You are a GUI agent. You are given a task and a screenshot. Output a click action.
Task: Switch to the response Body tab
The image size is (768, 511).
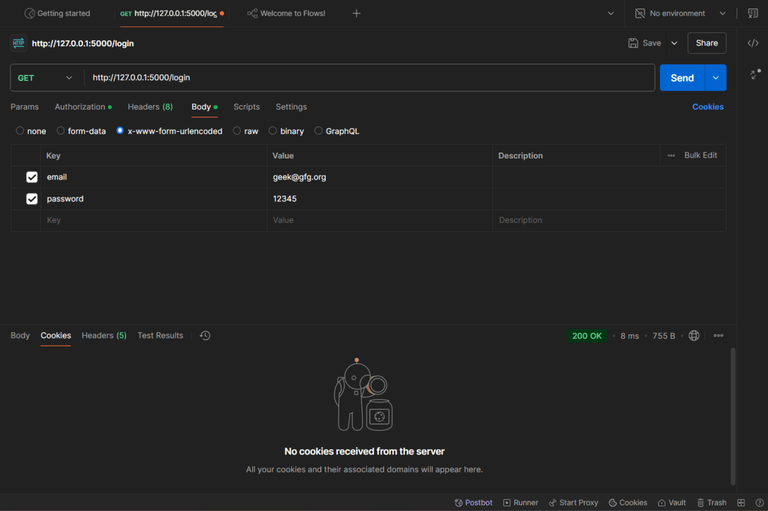coord(20,336)
